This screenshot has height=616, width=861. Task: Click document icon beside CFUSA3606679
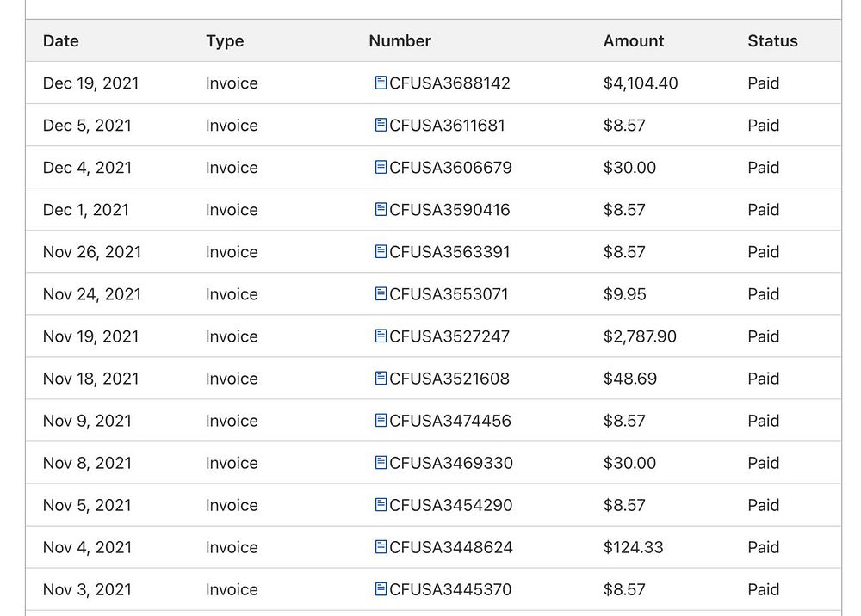point(381,167)
